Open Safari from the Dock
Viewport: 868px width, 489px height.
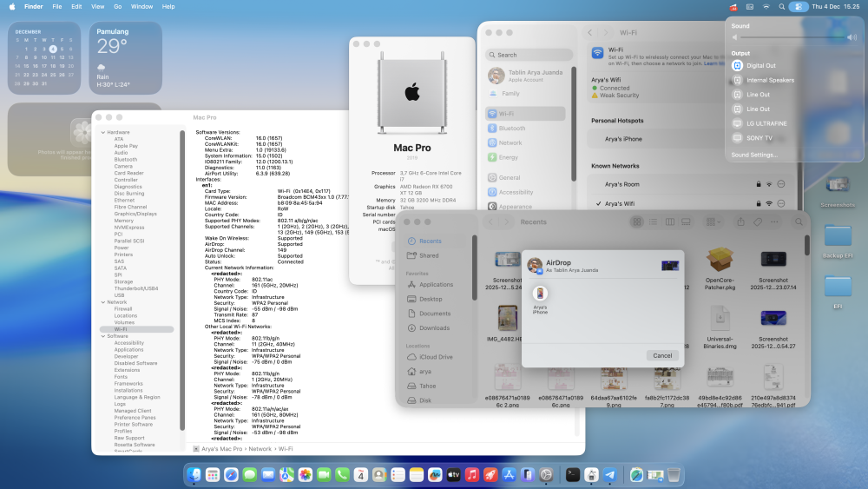click(x=231, y=474)
